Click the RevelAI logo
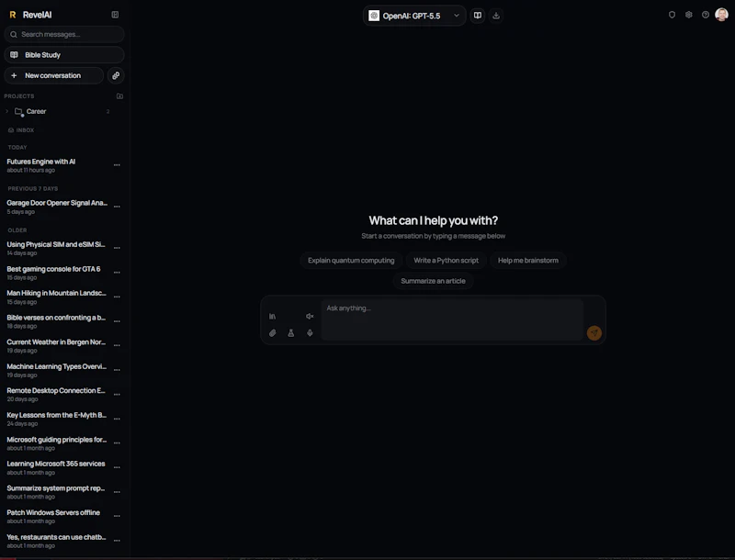The height and width of the screenshot is (560, 735). pyautogui.click(x=30, y=15)
